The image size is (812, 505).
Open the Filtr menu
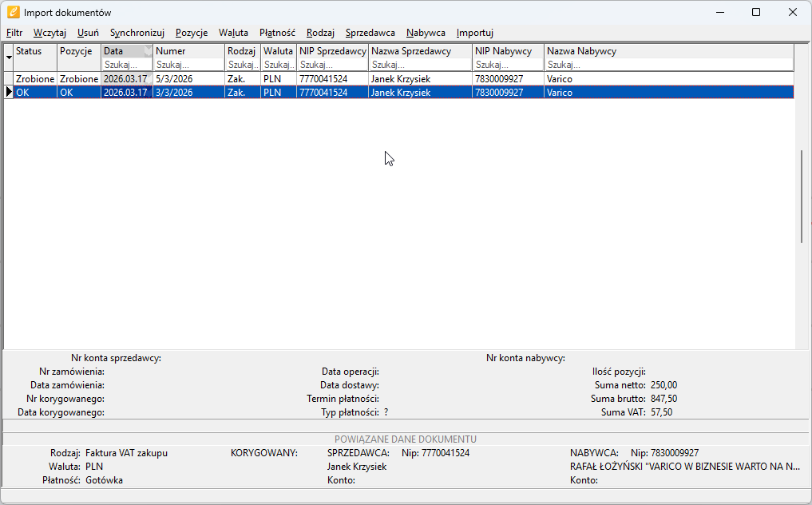pos(14,33)
